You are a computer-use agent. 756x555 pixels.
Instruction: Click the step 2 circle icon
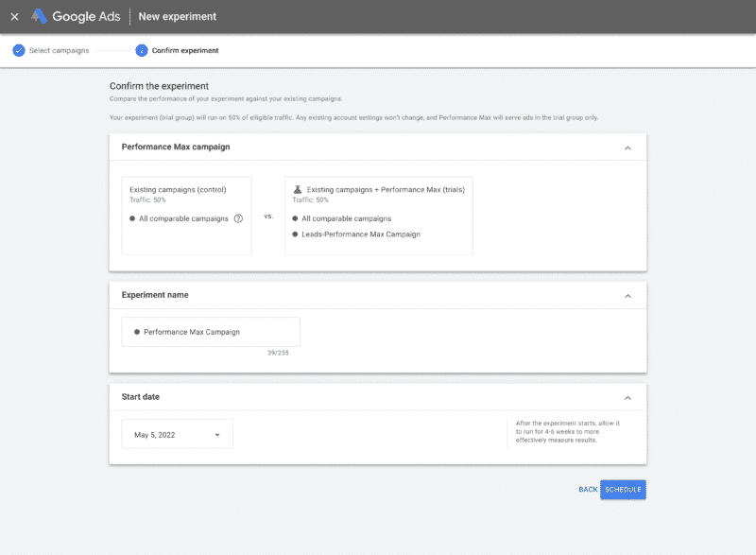click(142, 50)
